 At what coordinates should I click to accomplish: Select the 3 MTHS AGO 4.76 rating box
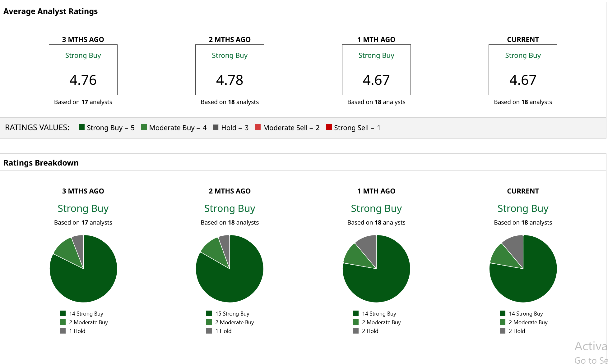point(83,70)
